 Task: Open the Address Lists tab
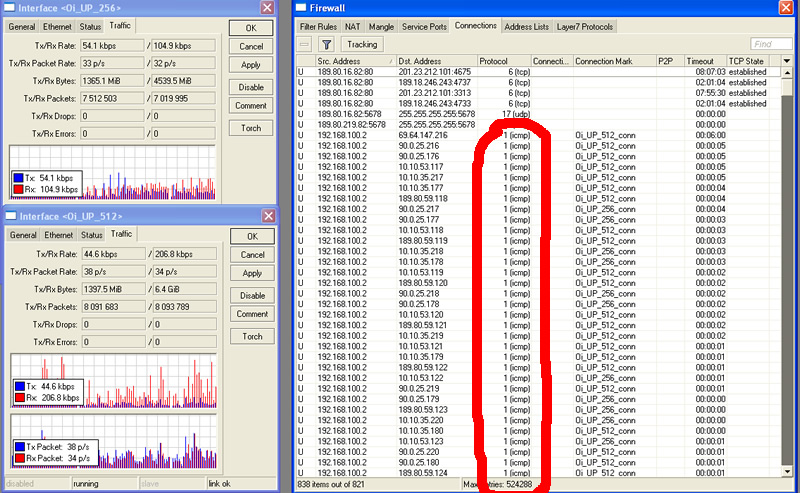click(527, 27)
